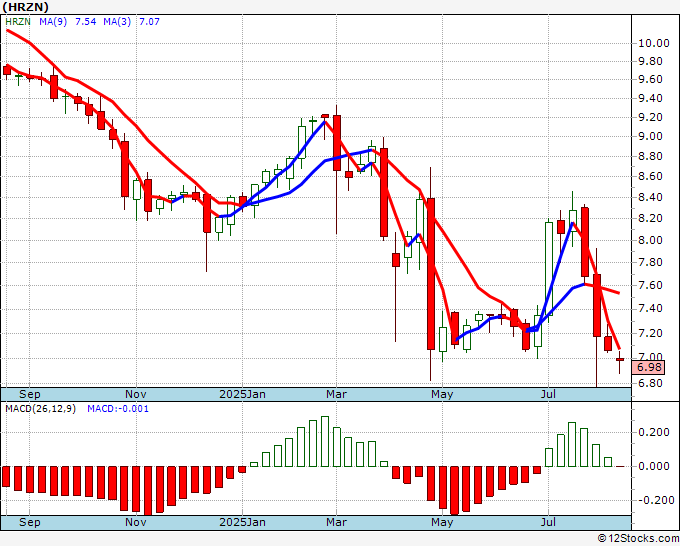Click the tall green candlestick at early July
680x546 pixels.
click(x=549, y=269)
